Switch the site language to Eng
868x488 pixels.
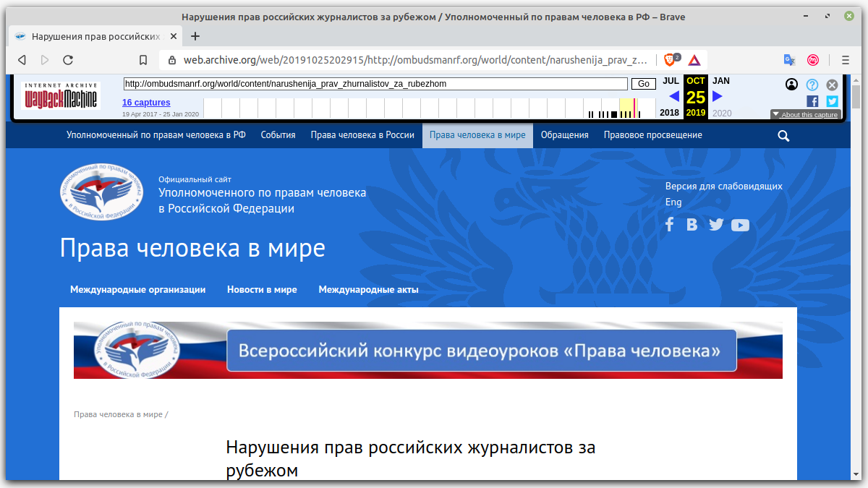coord(673,202)
